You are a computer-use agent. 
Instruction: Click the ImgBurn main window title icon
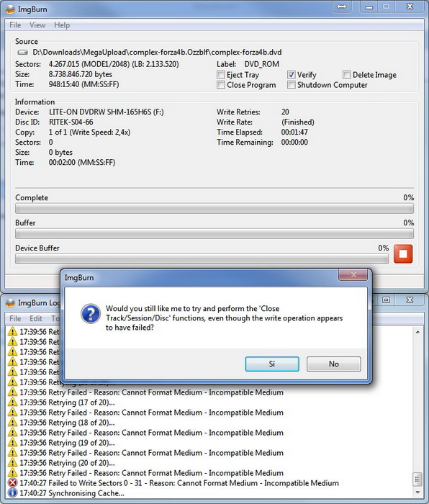click(10, 9)
